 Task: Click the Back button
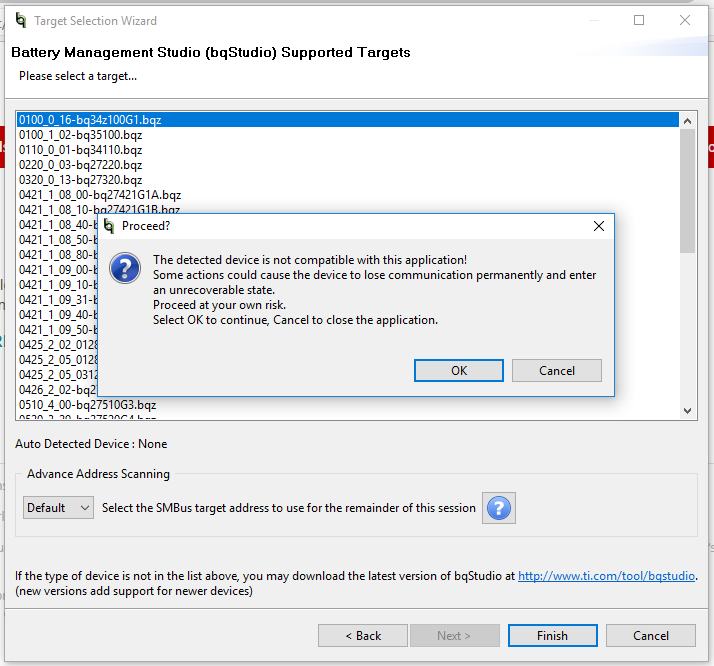coord(362,635)
